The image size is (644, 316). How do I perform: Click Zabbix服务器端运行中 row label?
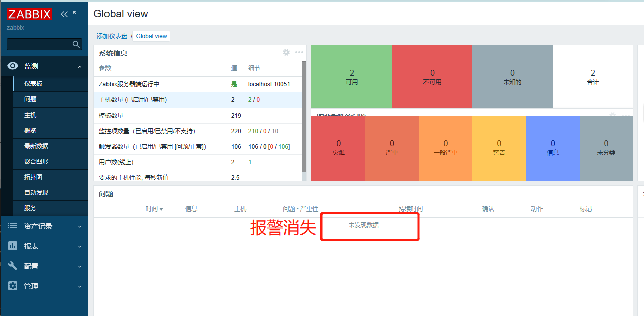tap(129, 84)
